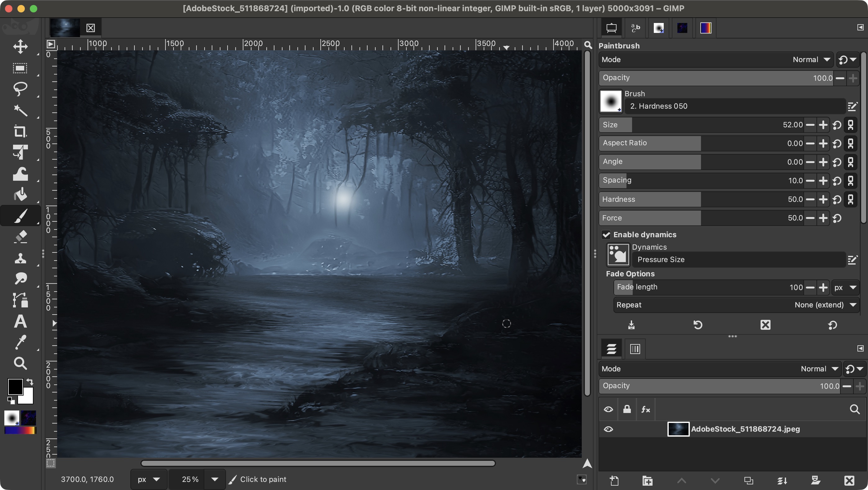Image resolution: width=868 pixels, height=490 pixels.
Task: Reset colors to default black and white
Action: pos(11,400)
